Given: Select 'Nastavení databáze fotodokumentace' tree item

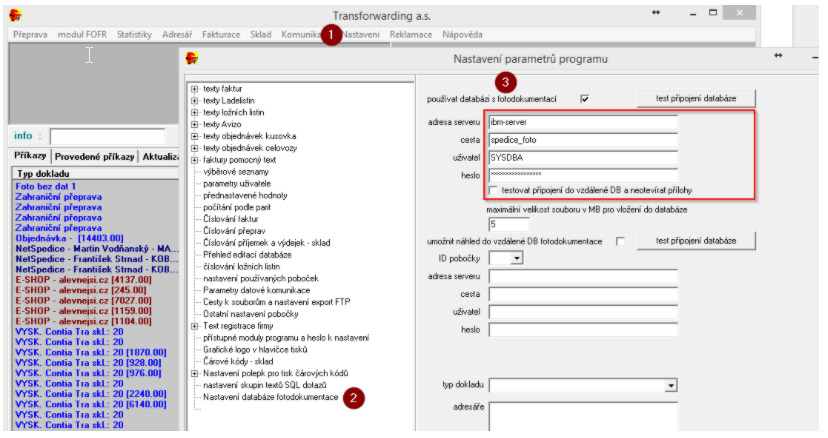Looking at the screenshot, I should 269,396.
